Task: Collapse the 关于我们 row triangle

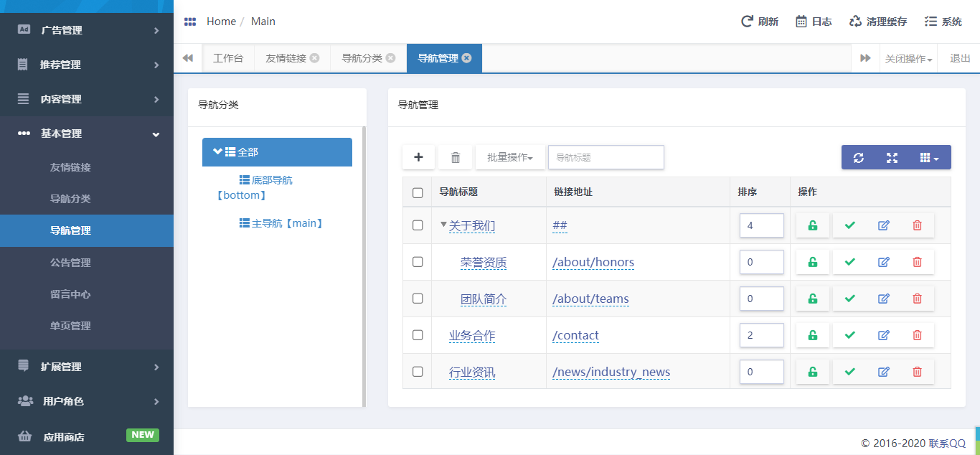Action: [443, 225]
